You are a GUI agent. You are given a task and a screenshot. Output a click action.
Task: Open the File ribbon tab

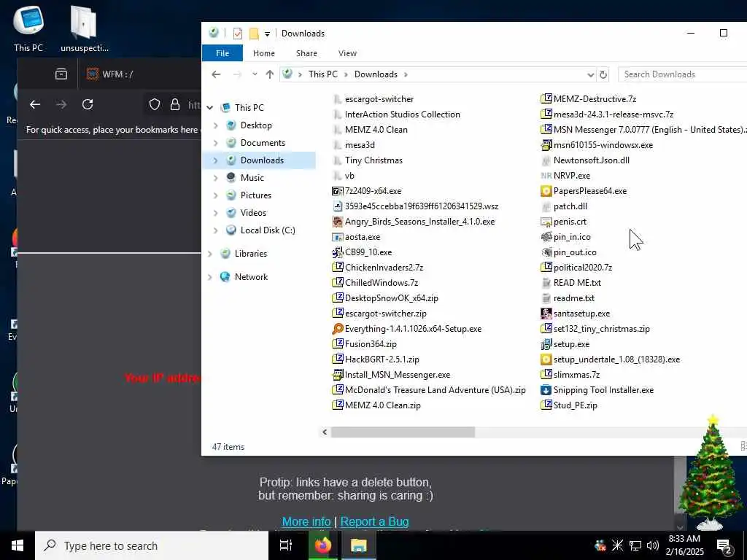click(222, 53)
